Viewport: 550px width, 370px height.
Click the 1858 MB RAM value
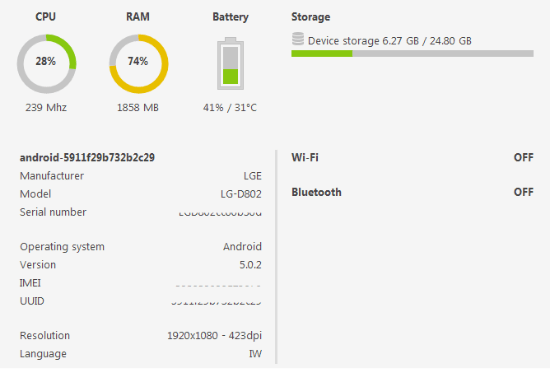[x=138, y=107]
